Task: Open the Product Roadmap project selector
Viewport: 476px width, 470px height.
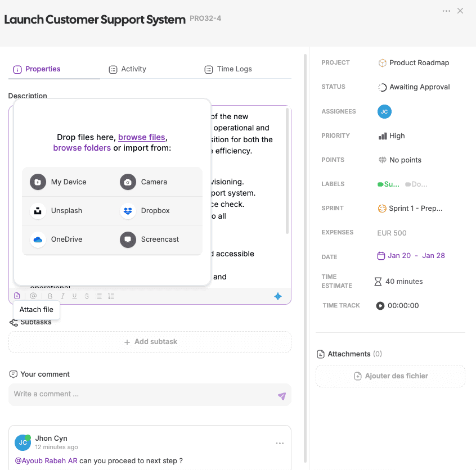Action: 414,63
